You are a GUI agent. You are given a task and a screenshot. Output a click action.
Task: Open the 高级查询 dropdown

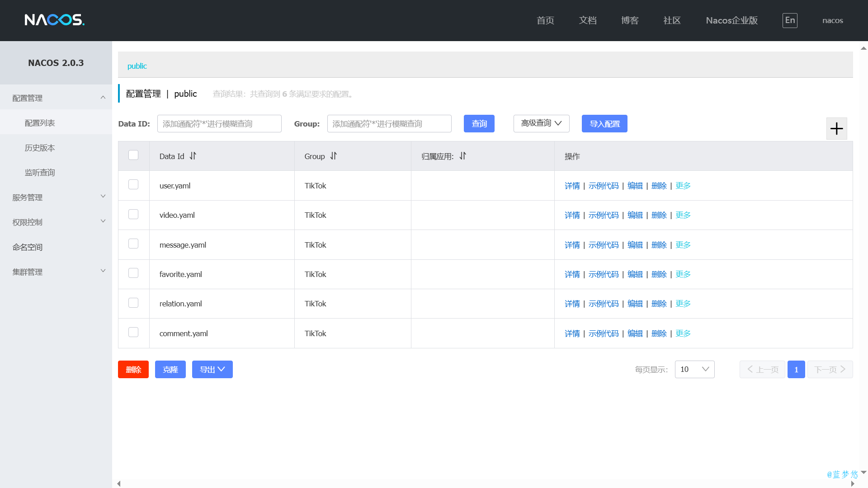[541, 123]
